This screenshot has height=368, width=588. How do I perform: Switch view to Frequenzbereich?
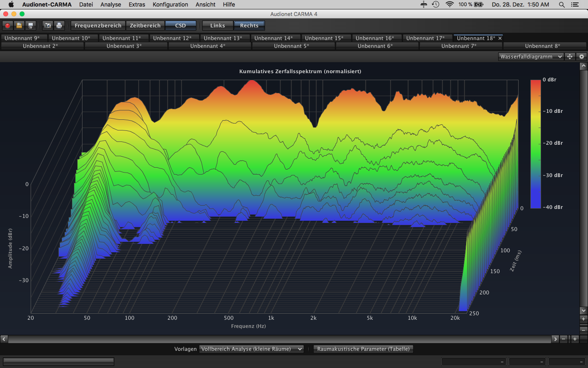[x=98, y=25]
